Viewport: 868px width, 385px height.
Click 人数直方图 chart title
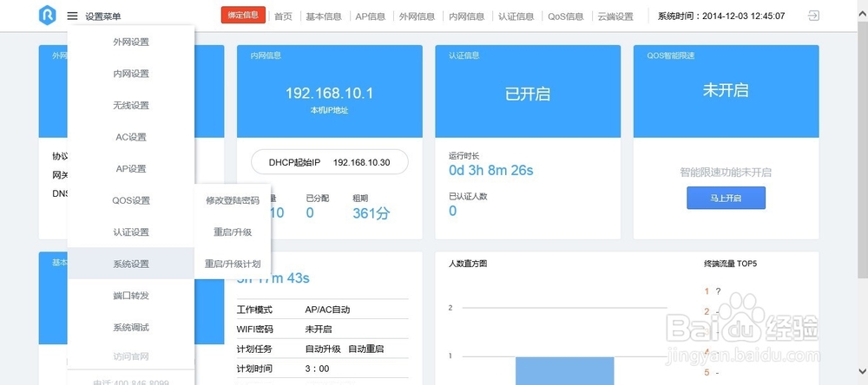(x=468, y=264)
